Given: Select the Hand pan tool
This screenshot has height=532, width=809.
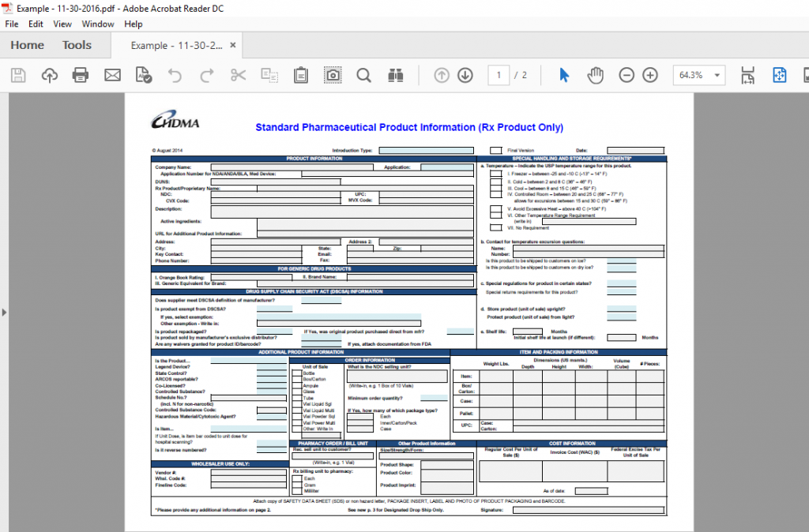Looking at the screenshot, I should click(x=595, y=75).
